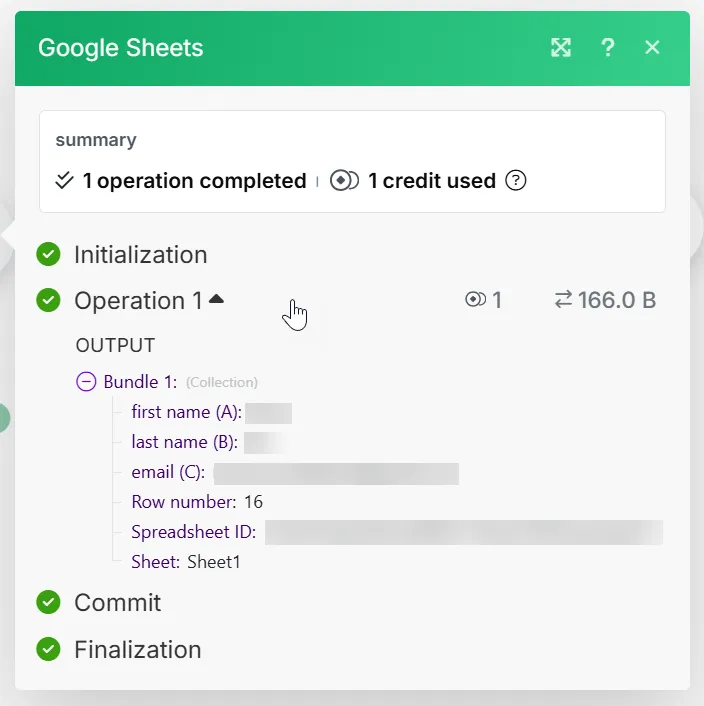Click '1 credit used' text
Screen dimensions: 704x706
(432, 181)
